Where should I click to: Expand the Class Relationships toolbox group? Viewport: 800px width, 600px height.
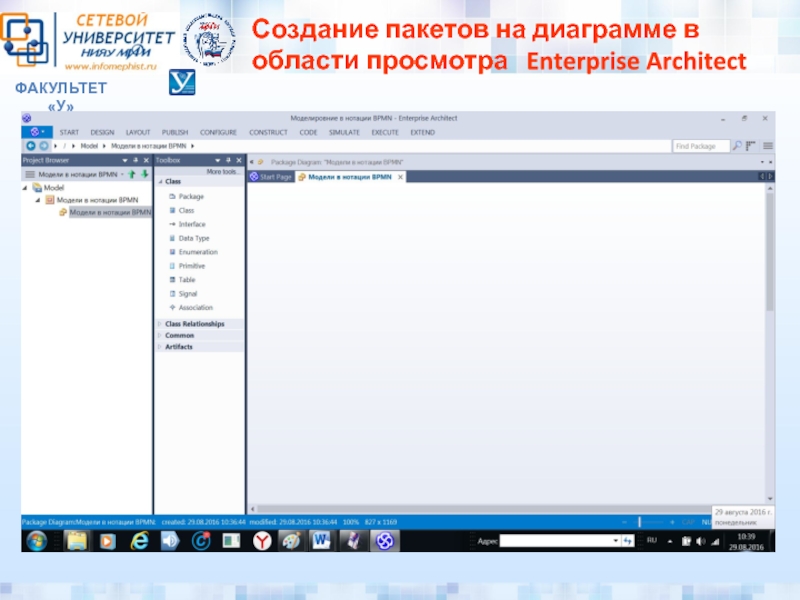pos(160,324)
